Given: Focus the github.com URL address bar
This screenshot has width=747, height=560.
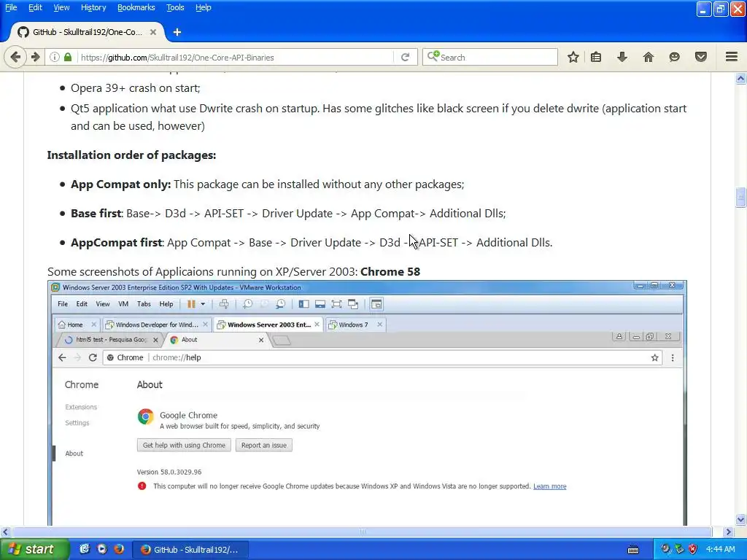Looking at the screenshot, I should [x=236, y=57].
